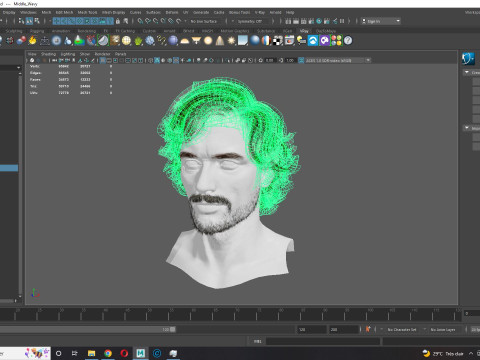Click the purple Cosmos shelf icon
This screenshot has width=480, height=360.
tap(324, 41)
